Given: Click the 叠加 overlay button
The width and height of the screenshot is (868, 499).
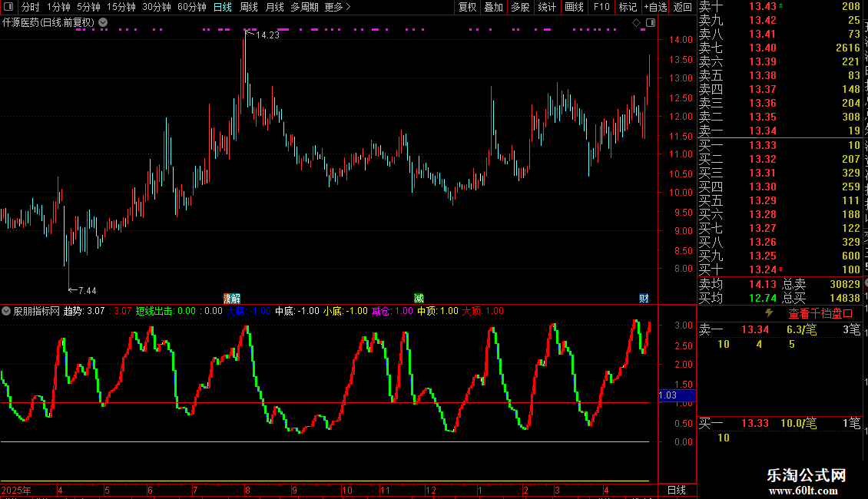Looking at the screenshot, I should [494, 7].
